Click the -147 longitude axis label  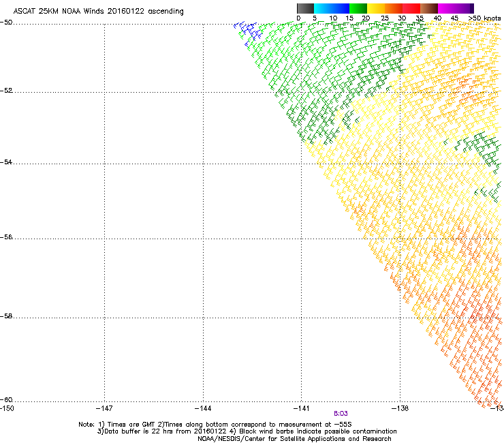(104, 408)
